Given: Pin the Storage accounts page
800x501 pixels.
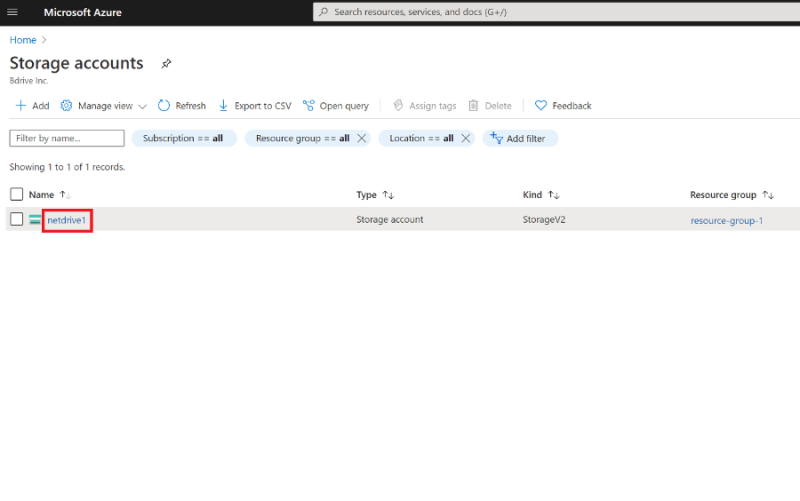Looking at the screenshot, I should [166, 64].
